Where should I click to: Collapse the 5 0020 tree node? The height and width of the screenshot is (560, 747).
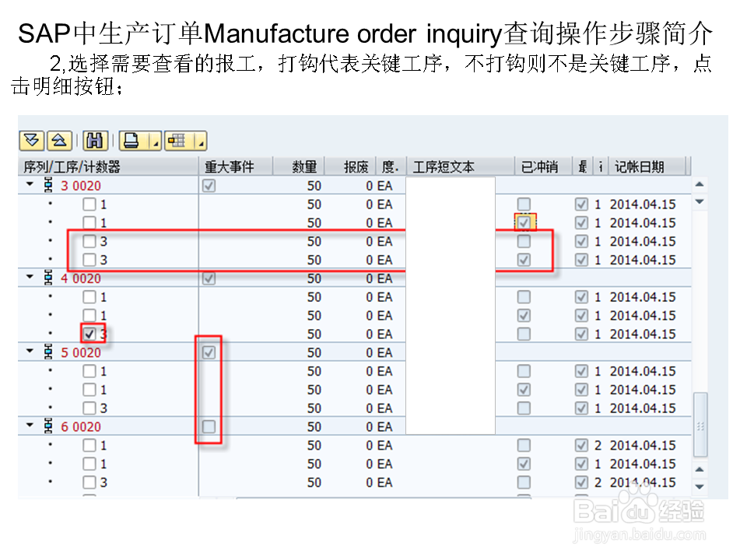[30, 351]
